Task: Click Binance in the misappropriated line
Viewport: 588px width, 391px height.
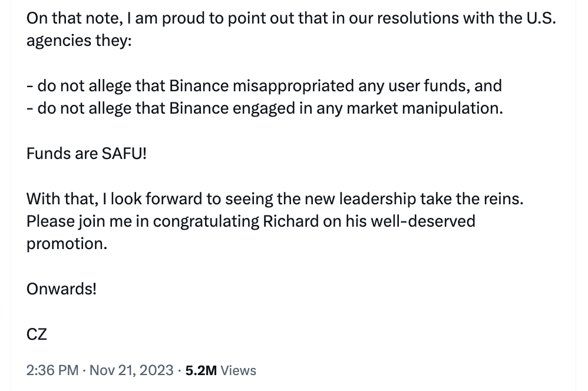Action: 199,86
